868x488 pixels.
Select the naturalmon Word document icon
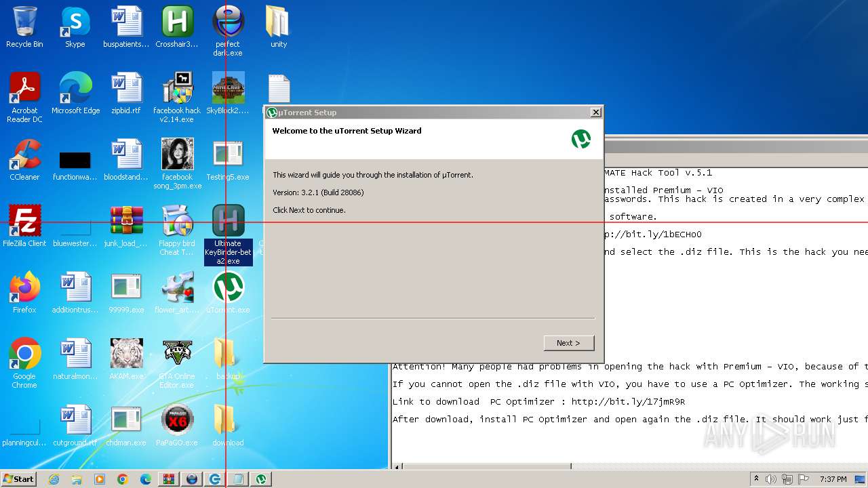pos(75,360)
